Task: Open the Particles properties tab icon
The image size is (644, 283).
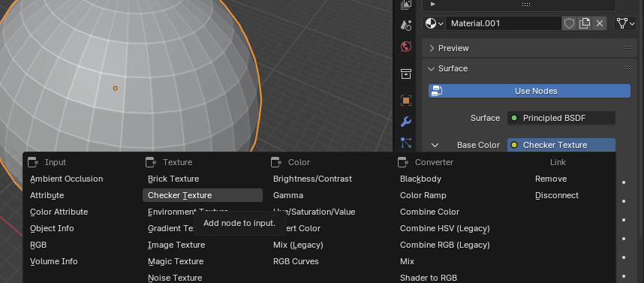Action: coord(406,143)
